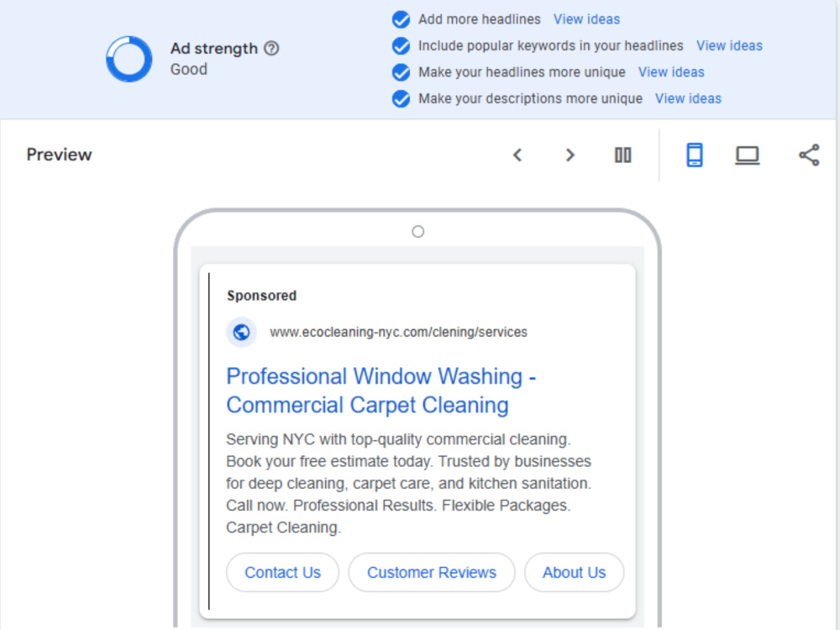840x630 pixels.
Task: Open View ideas for Add more headlines
Action: [586, 19]
